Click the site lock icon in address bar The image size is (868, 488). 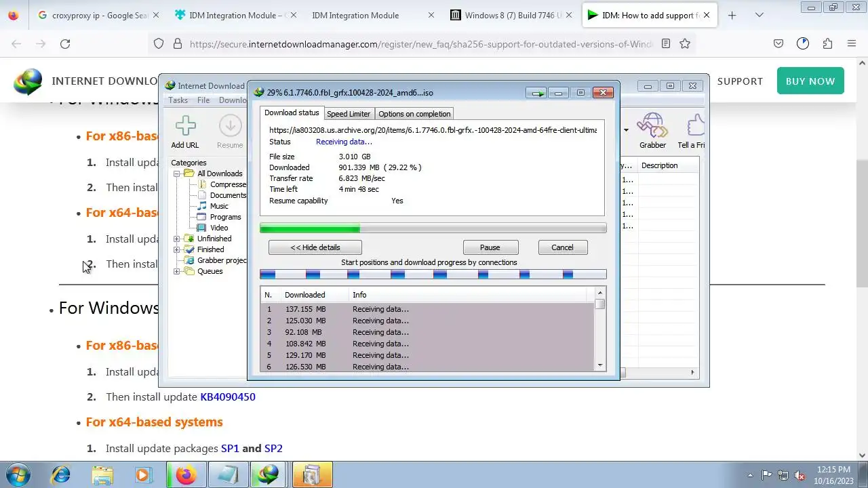178,43
